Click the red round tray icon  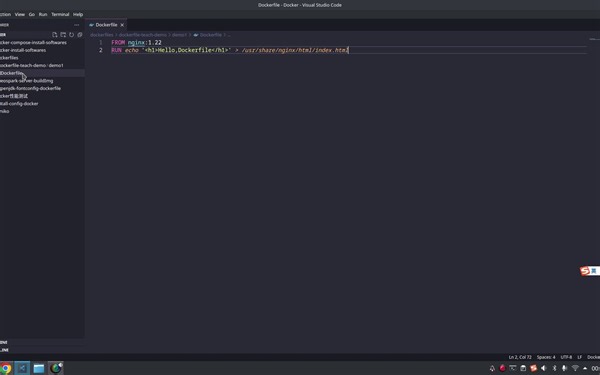[502, 368]
